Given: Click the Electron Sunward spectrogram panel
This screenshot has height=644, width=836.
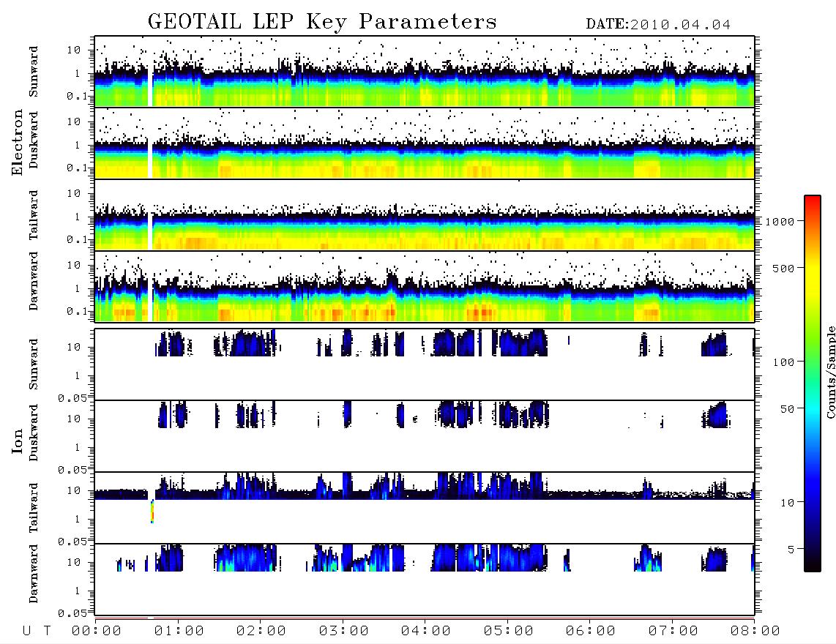Looking at the screenshot, I should click(x=425, y=72).
